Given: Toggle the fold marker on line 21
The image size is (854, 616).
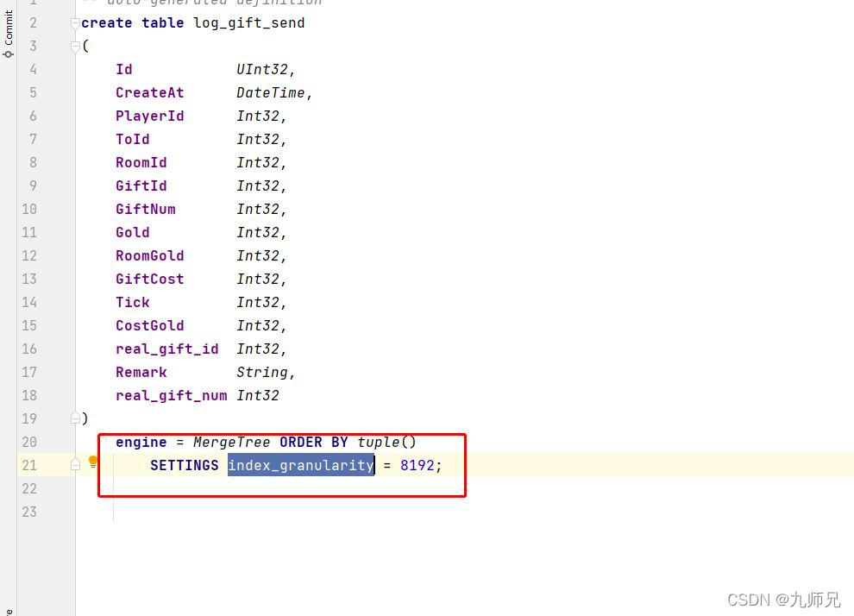Looking at the screenshot, I should click(x=75, y=464).
